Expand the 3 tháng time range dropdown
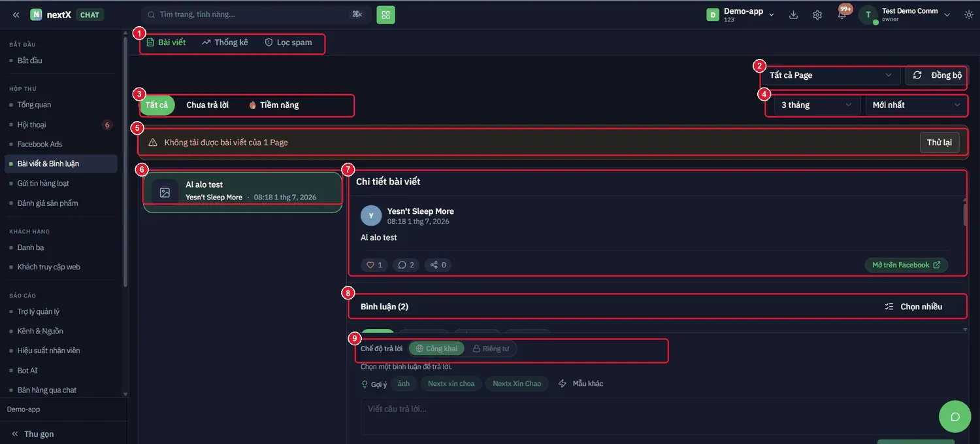 817,105
